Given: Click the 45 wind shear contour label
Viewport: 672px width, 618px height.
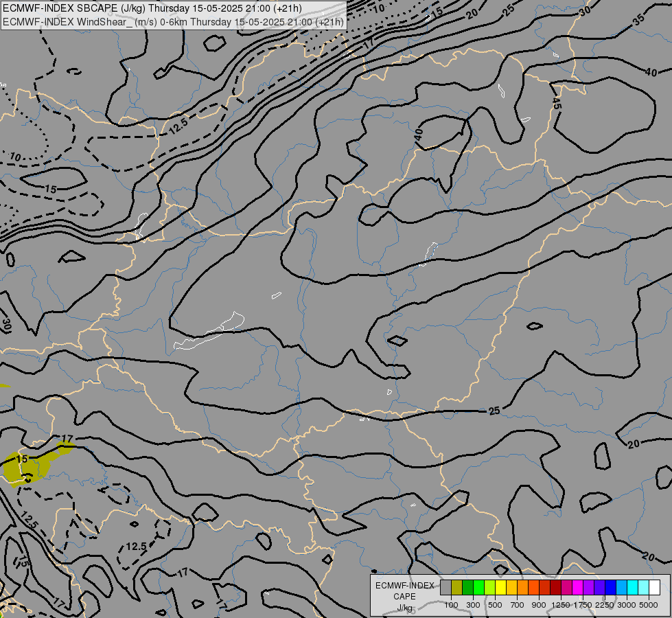Looking at the screenshot, I should [x=556, y=104].
